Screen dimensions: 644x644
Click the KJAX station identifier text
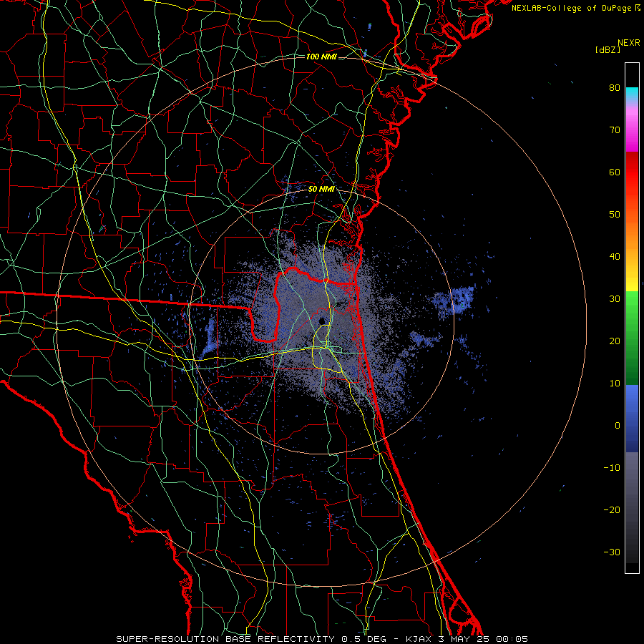(419, 639)
